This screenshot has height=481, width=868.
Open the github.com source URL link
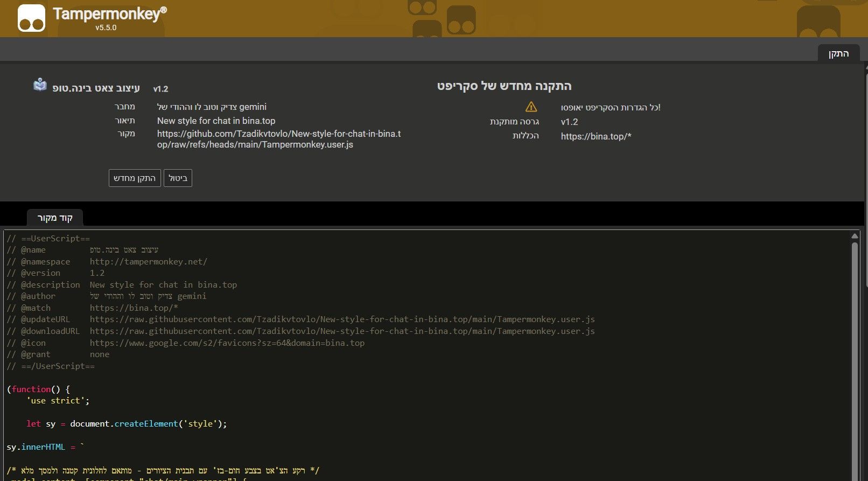(279, 139)
